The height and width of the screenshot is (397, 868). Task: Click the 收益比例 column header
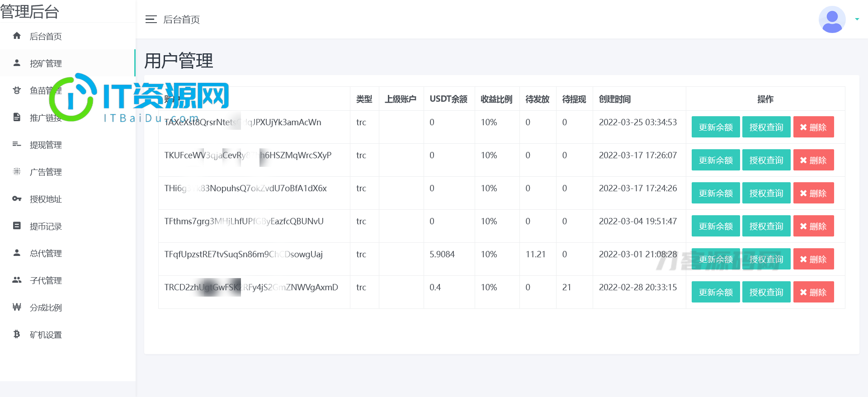[x=496, y=99]
